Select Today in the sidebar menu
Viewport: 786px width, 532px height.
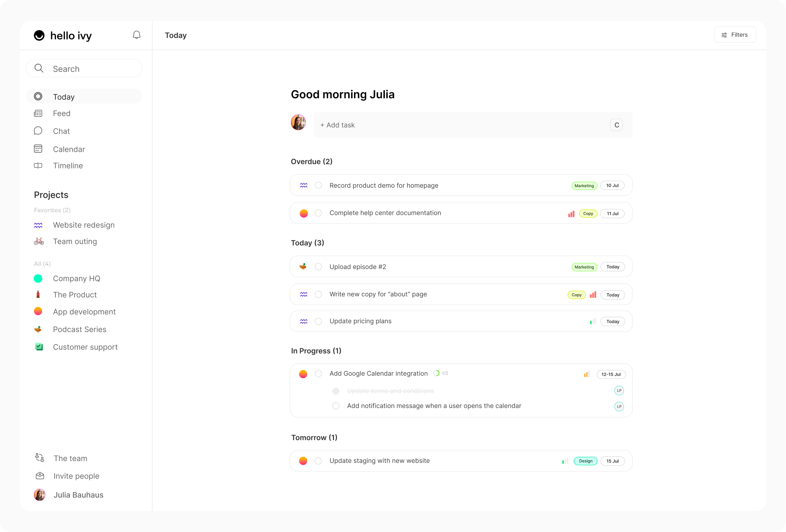point(64,97)
